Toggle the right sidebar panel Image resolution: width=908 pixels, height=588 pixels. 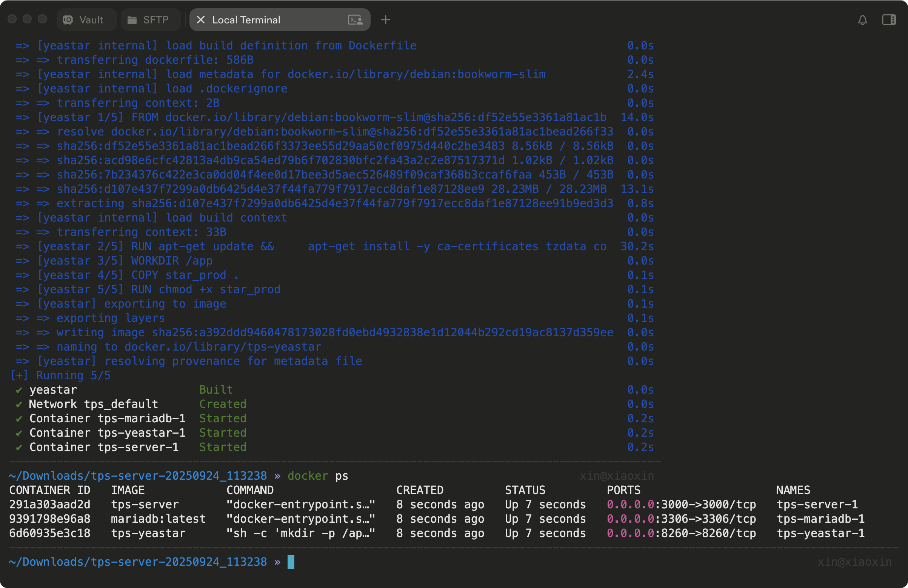[889, 20]
